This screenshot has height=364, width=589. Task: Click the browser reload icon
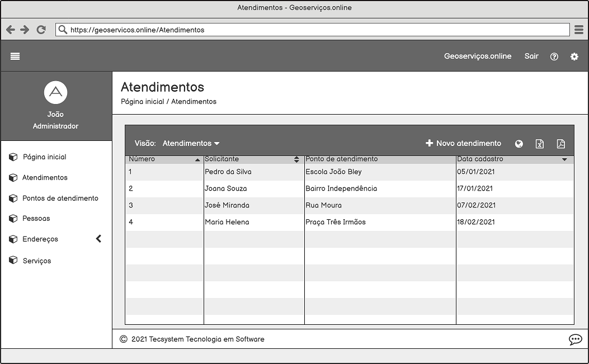coord(41,30)
